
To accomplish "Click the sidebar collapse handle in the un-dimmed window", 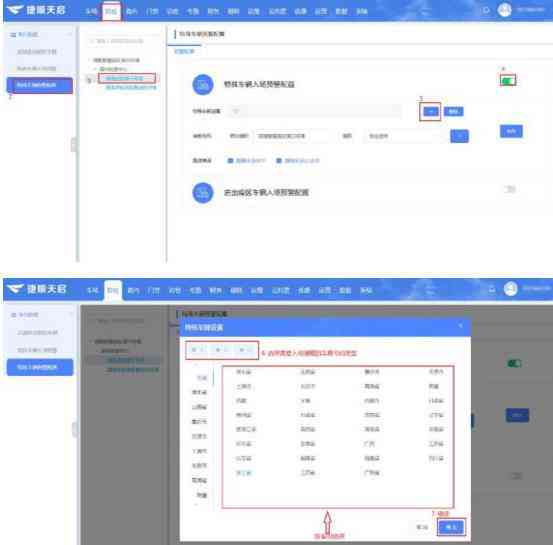I will pos(74,145).
